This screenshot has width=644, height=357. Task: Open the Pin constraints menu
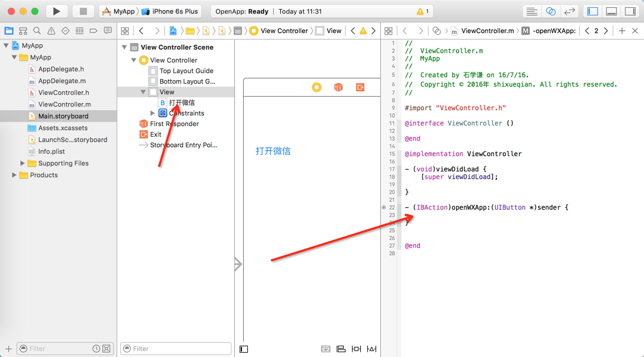coord(356,349)
